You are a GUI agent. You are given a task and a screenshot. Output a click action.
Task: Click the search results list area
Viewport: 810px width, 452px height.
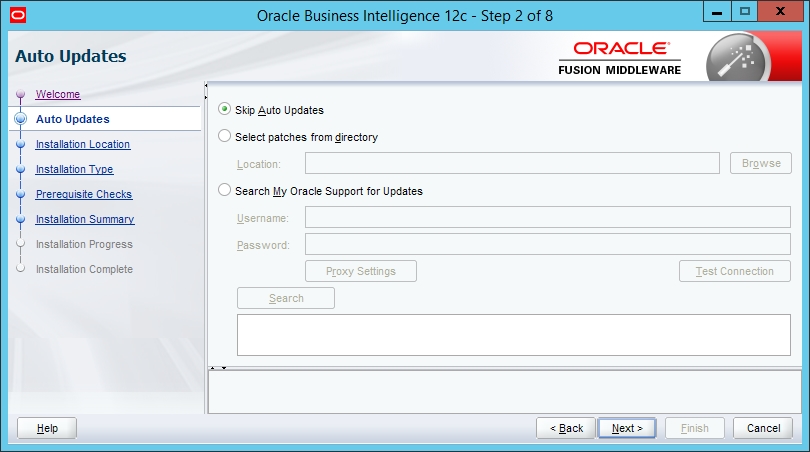tap(513, 335)
